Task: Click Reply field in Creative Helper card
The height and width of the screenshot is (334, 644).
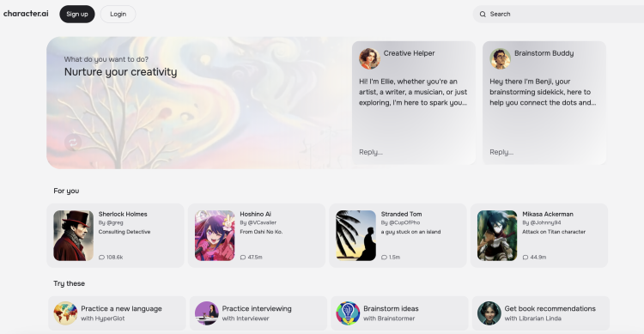Action: pyautogui.click(x=371, y=152)
